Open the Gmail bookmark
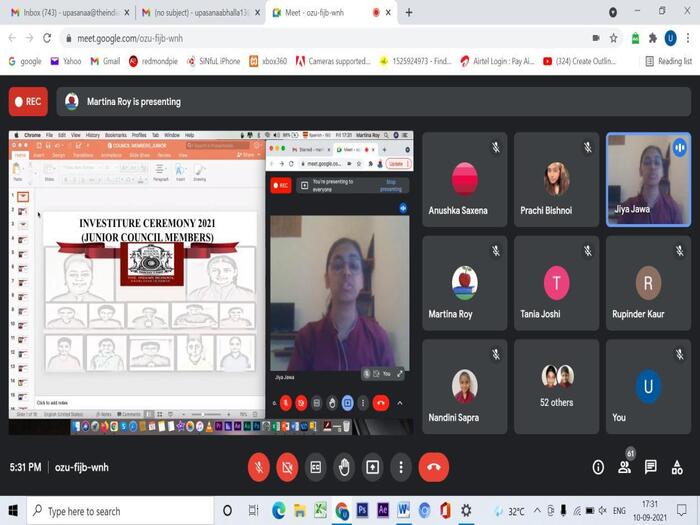Viewport: 700px width, 525px height. pos(105,61)
